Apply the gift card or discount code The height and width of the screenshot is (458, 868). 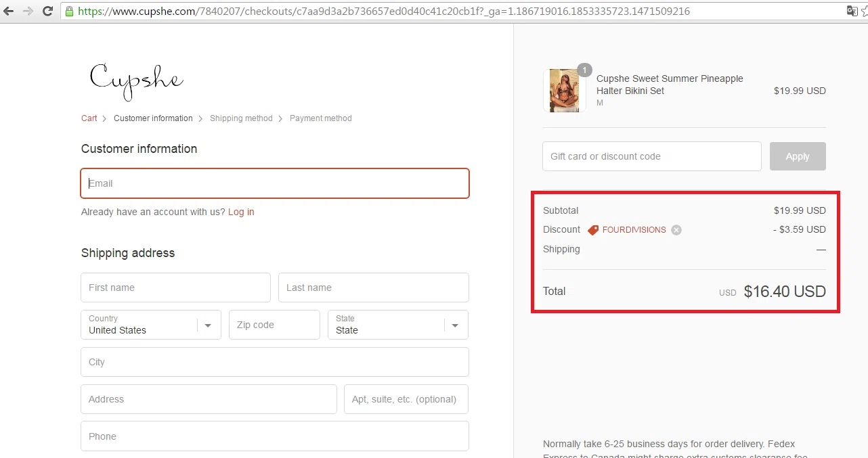(x=798, y=156)
